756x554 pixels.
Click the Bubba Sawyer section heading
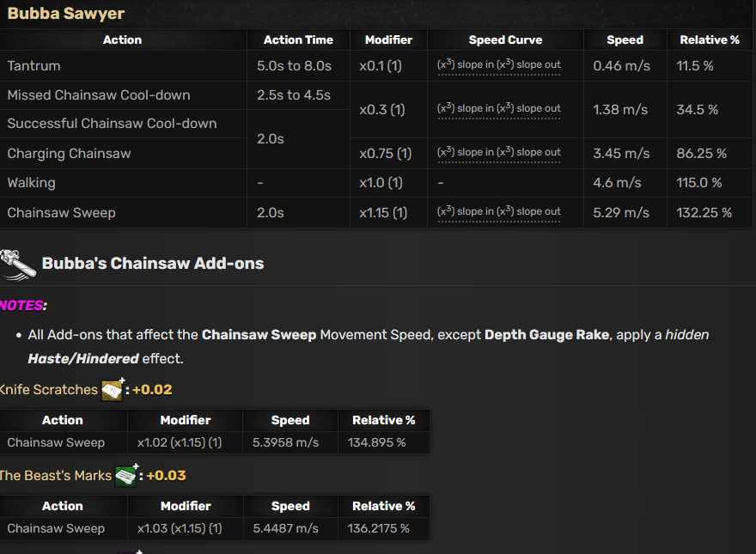coord(66,14)
